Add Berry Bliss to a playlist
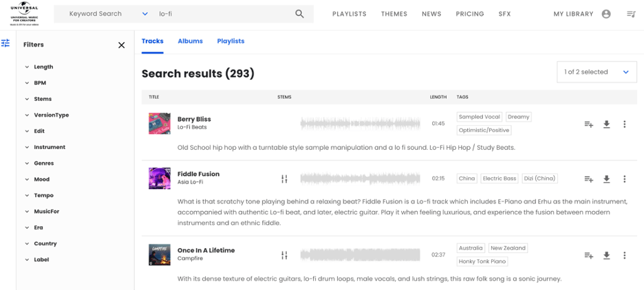Screen dimensions: 644x290 (x=588, y=124)
